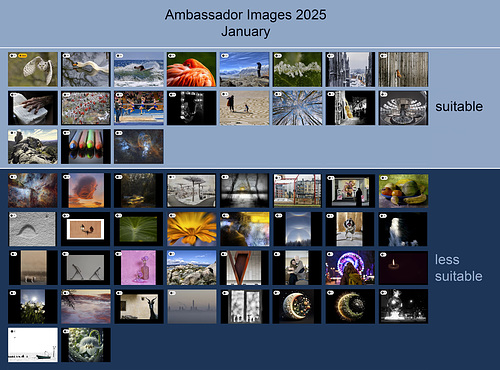Open the orange flamingo close-up photo

192,69
